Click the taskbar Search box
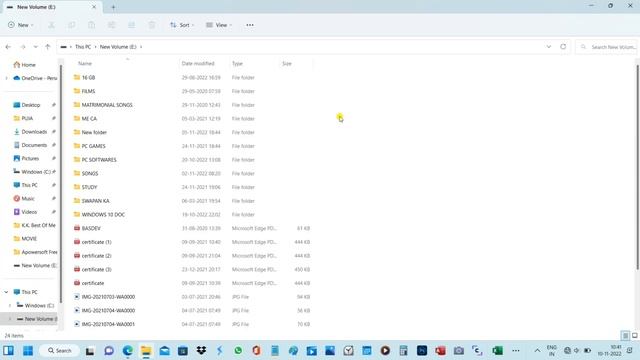Image resolution: width=640 pixels, height=360 pixels. (60, 351)
